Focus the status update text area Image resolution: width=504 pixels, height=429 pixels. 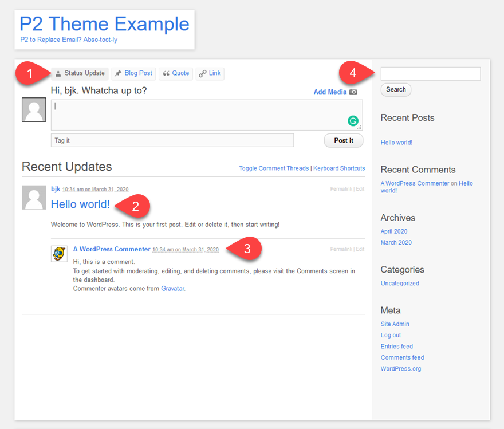point(207,115)
